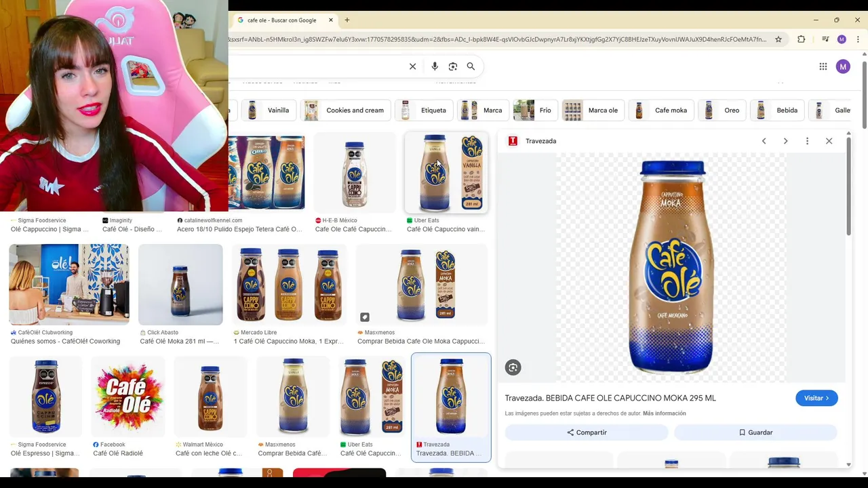Click the catalinewolfkennel.com Acero 18/10 title
868x488 pixels.
pos(239,229)
